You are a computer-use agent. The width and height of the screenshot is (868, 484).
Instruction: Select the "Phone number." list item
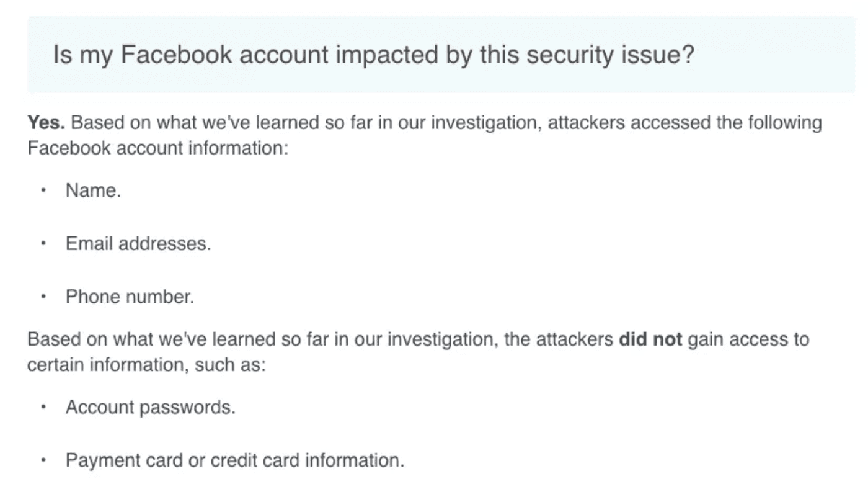tap(130, 297)
